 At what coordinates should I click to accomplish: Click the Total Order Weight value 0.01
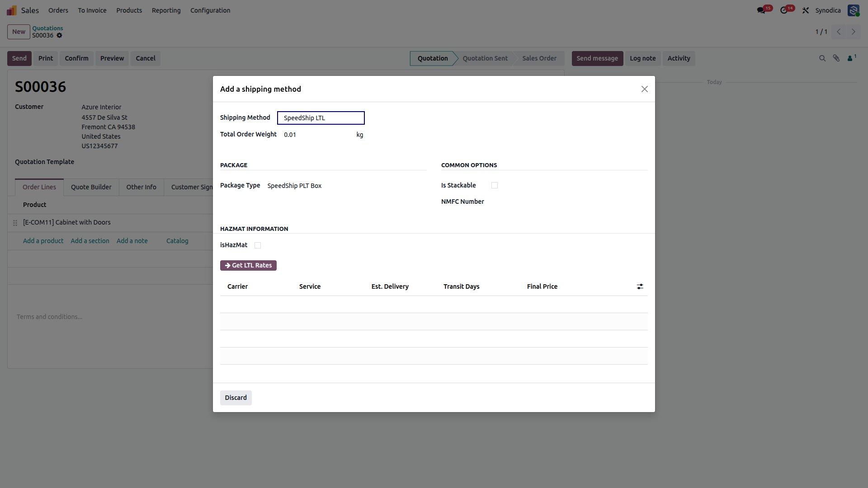(x=290, y=135)
